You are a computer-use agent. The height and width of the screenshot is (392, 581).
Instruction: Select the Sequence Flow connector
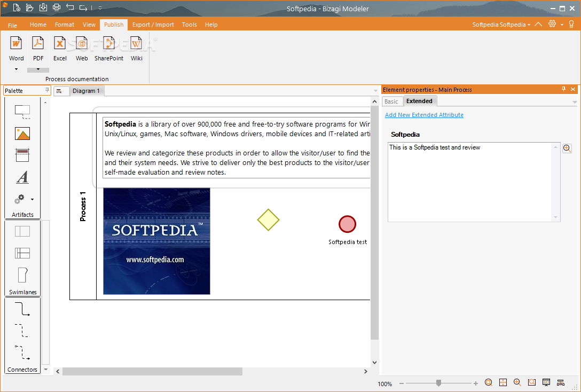[22, 309]
